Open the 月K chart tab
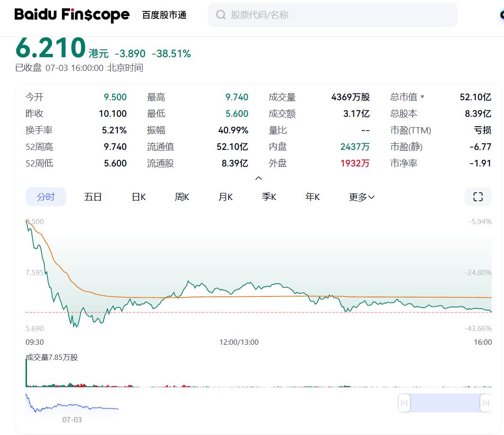This screenshot has height=435, width=504. [x=226, y=197]
